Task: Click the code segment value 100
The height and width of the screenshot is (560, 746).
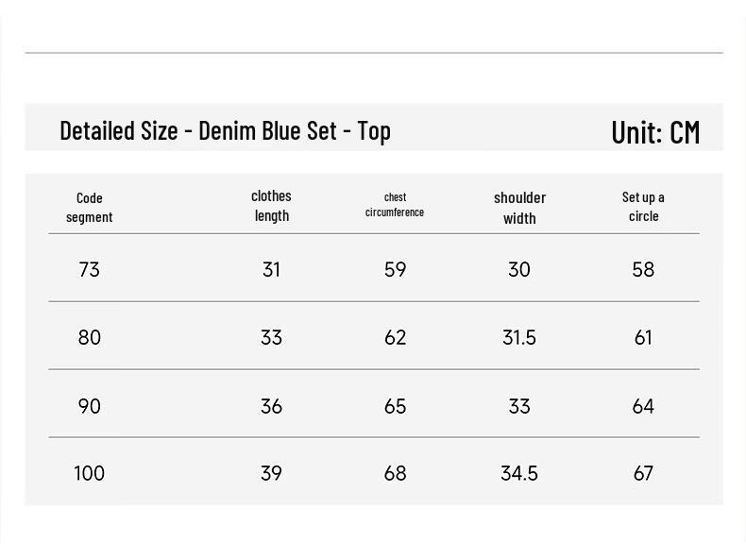Action: click(90, 473)
